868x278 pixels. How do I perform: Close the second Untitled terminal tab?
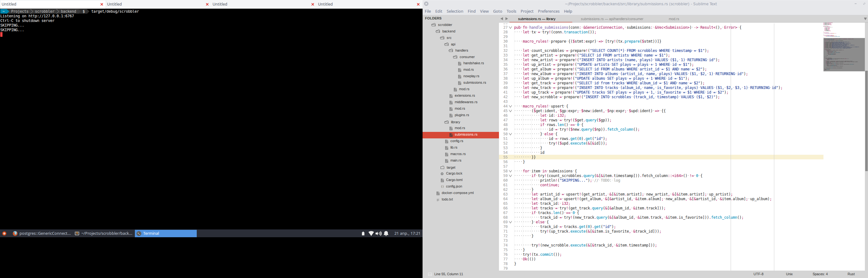(x=207, y=4)
